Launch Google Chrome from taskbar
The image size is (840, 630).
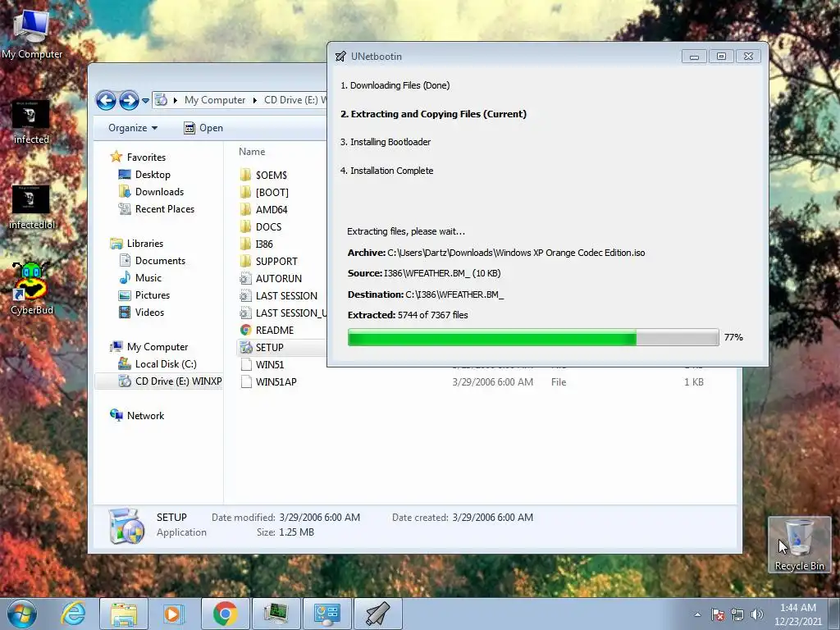pos(225,614)
